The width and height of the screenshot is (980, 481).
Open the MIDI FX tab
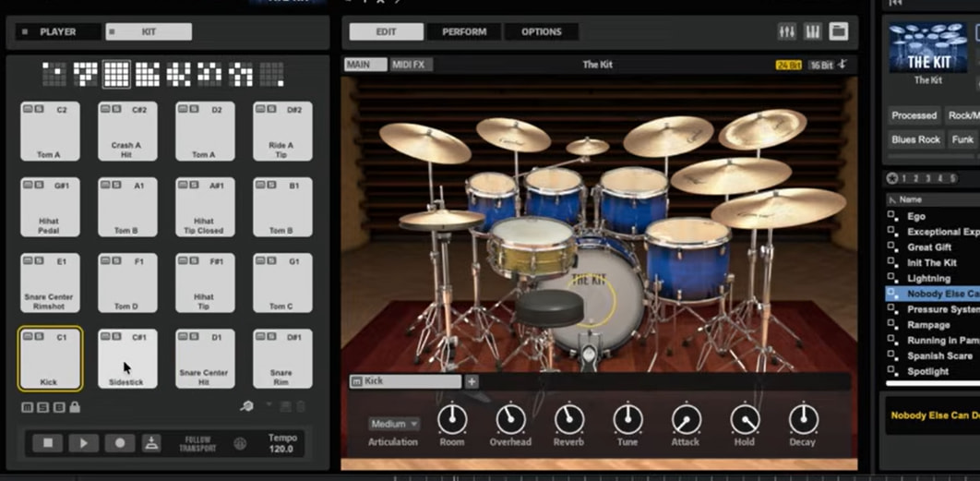pyautogui.click(x=409, y=65)
